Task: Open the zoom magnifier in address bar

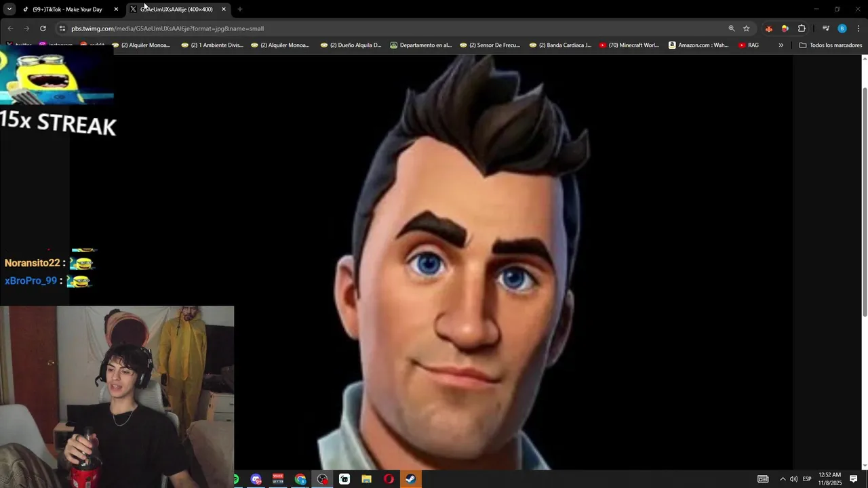Action: (732, 28)
